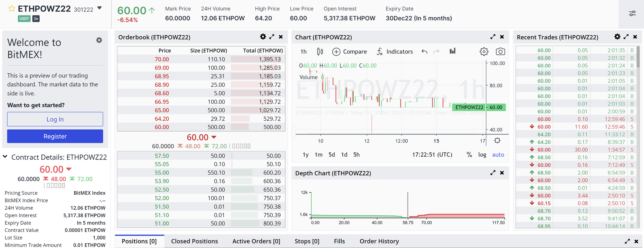This screenshot has width=644, height=248.
Task: Set chart range to 1d
Action: [x=344, y=155]
